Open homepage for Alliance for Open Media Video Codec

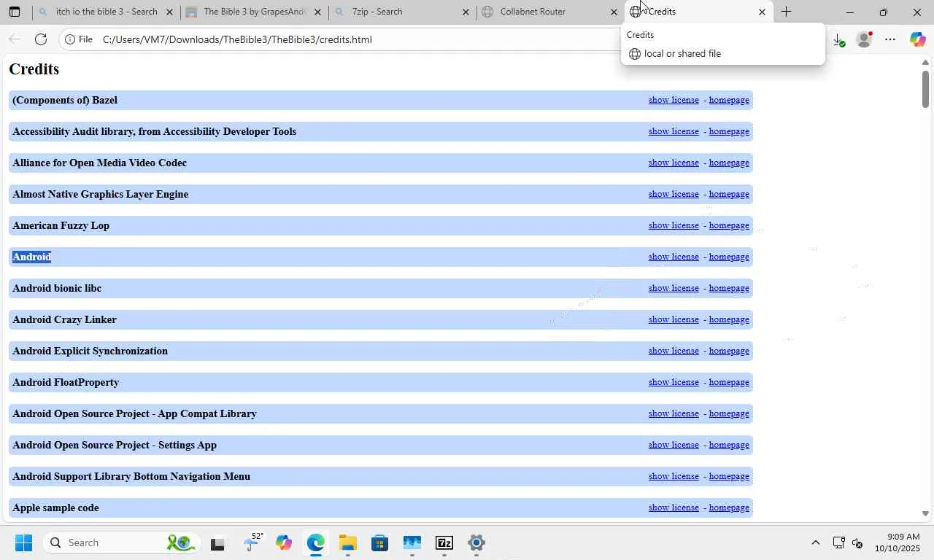729,163
